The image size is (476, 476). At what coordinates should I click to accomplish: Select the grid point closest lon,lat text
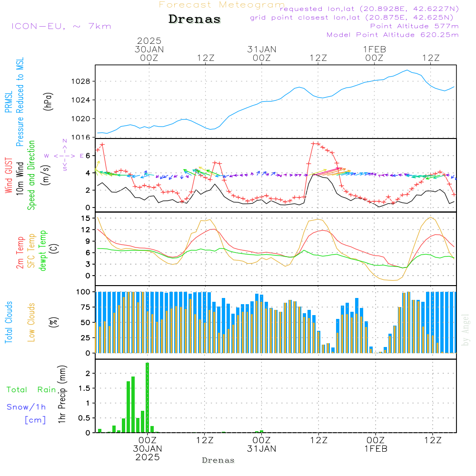coord(355,18)
